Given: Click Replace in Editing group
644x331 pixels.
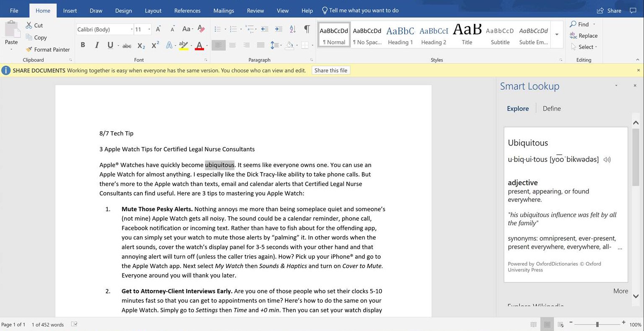Looking at the screenshot, I should coord(584,36).
